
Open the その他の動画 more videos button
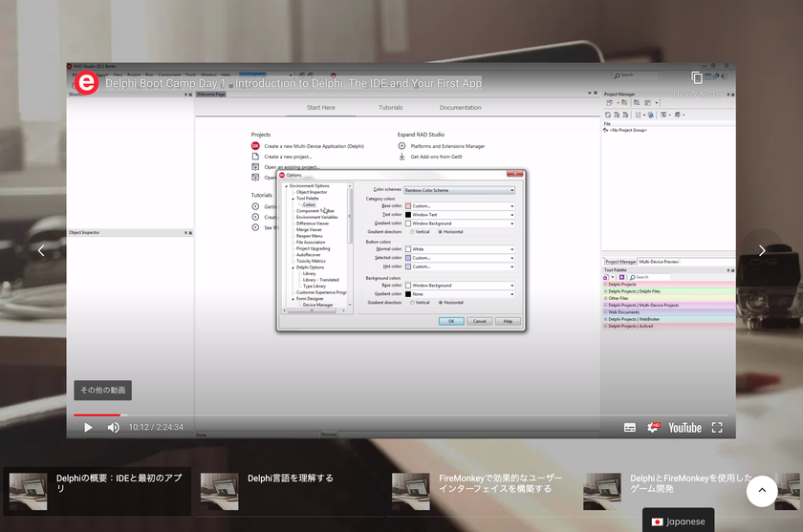click(103, 390)
